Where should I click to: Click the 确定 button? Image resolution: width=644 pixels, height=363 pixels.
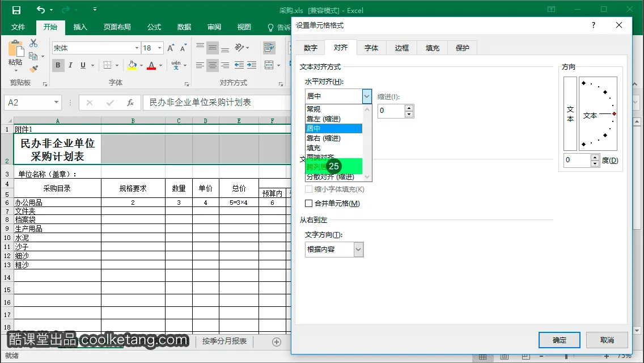(560, 340)
